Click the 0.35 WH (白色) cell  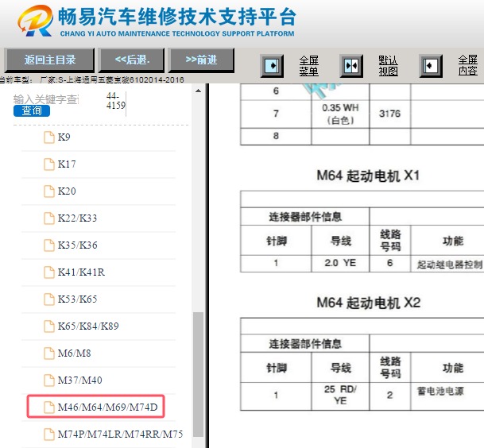coord(340,114)
